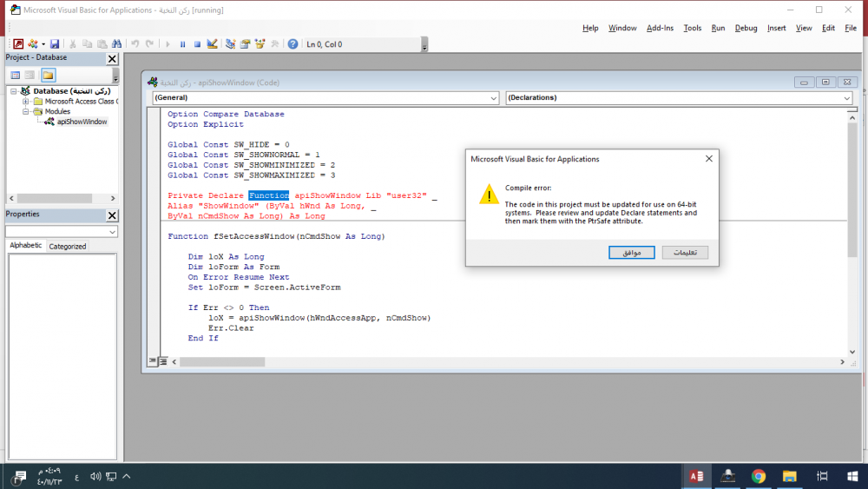Viewport: 868px width, 489px height.
Task: Open the Debug menu
Action: coord(746,28)
